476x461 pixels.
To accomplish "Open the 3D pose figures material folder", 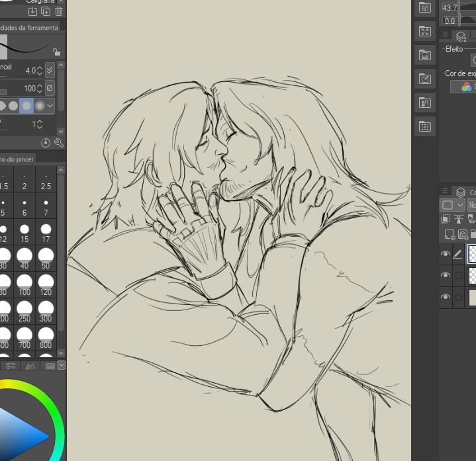I will (x=425, y=103).
